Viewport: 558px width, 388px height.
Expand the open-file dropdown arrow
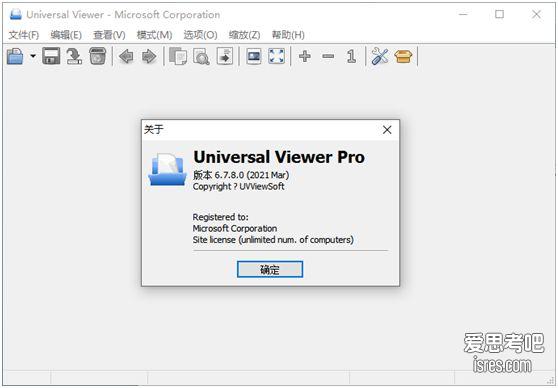[x=33, y=56]
